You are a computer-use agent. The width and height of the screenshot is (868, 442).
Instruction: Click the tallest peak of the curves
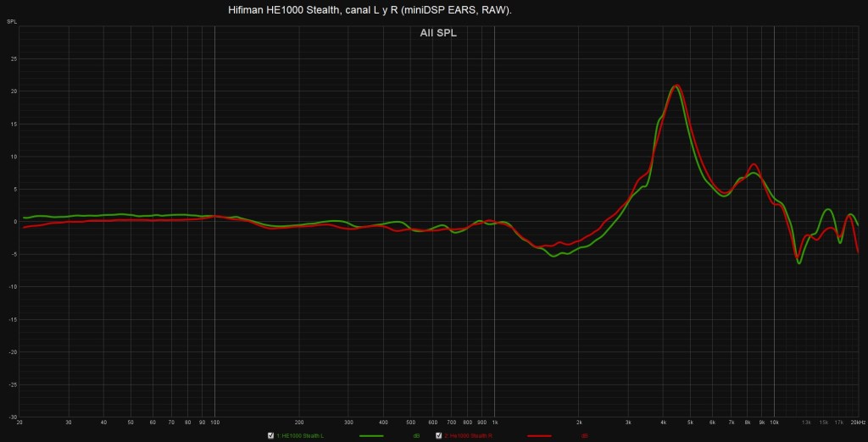[x=676, y=86]
